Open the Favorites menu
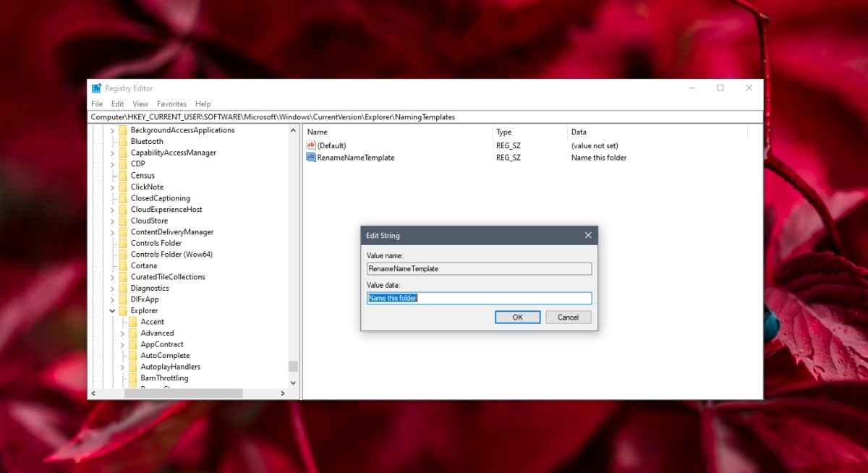 (171, 103)
